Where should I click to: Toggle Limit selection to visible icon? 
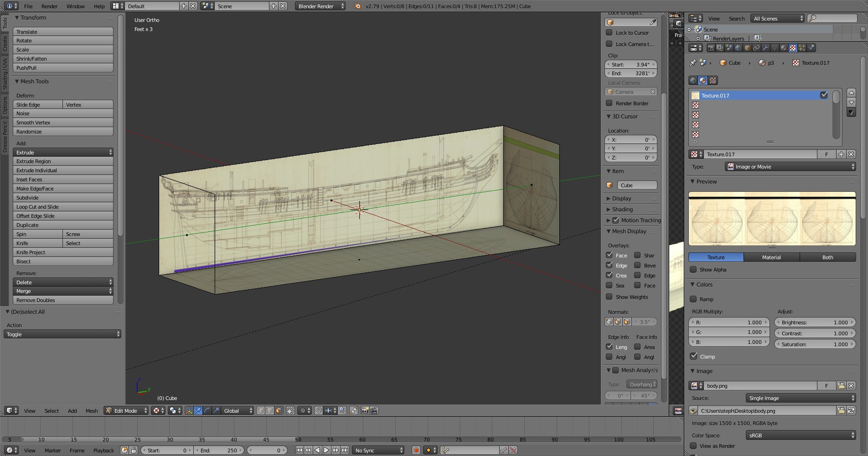coord(290,410)
